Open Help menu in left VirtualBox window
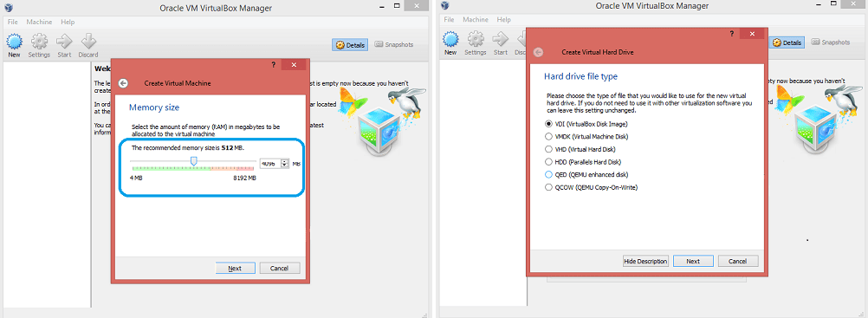The image size is (868, 318). 68,23
